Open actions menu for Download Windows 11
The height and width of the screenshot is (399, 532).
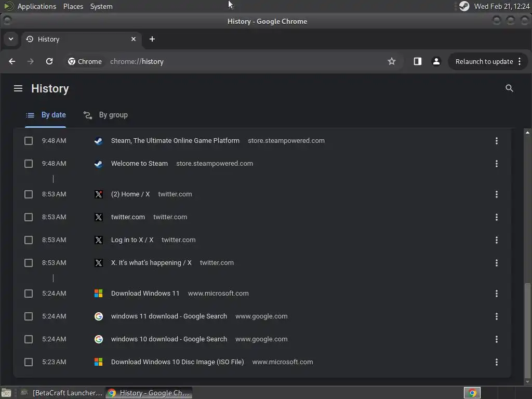[x=496, y=294]
